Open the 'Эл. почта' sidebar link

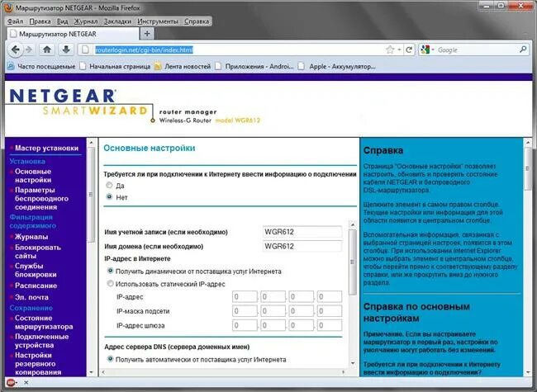pyautogui.click(x=31, y=297)
